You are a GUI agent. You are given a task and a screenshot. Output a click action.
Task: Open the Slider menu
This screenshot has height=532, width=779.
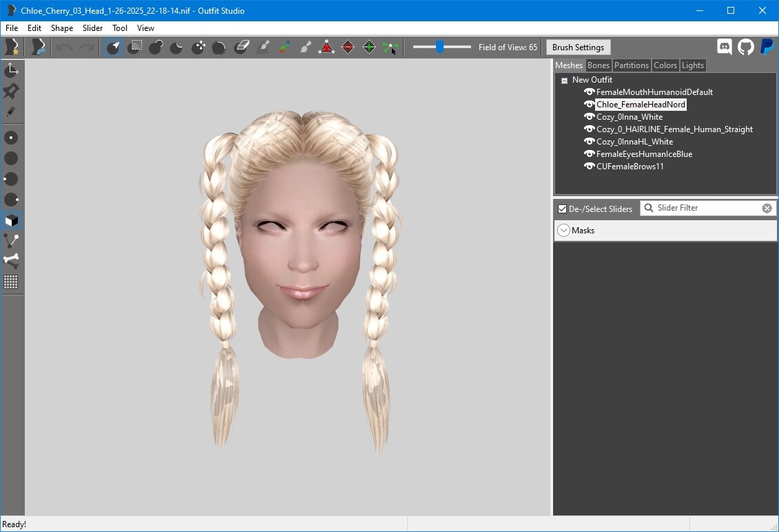pyautogui.click(x=93, y=28)
